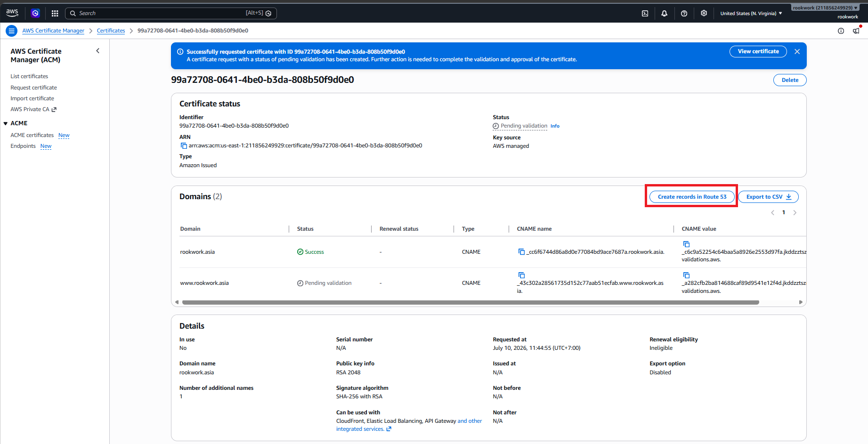Open the external link icon after integrated services
The width and height of the screenshot is (868, 444).
[x=389, y=429]
